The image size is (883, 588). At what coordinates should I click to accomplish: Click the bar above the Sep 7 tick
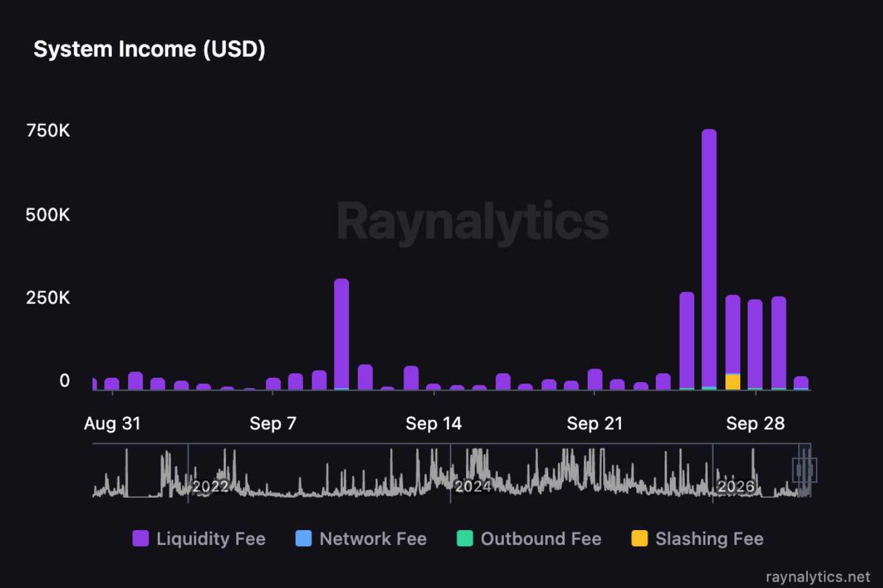(x=273, y=384)
